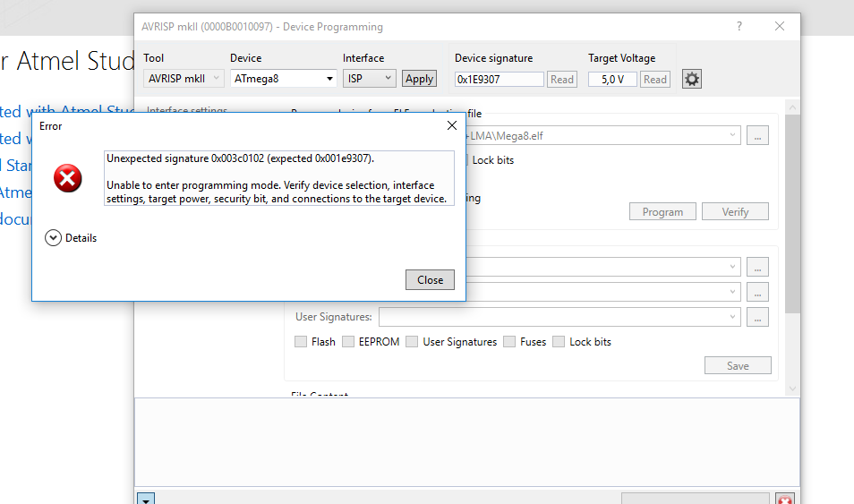Browse with first ... button in save section
Image resolution: width=854 pixels, height=504 pixels.
pyautogui.click(x=757, y=267)
